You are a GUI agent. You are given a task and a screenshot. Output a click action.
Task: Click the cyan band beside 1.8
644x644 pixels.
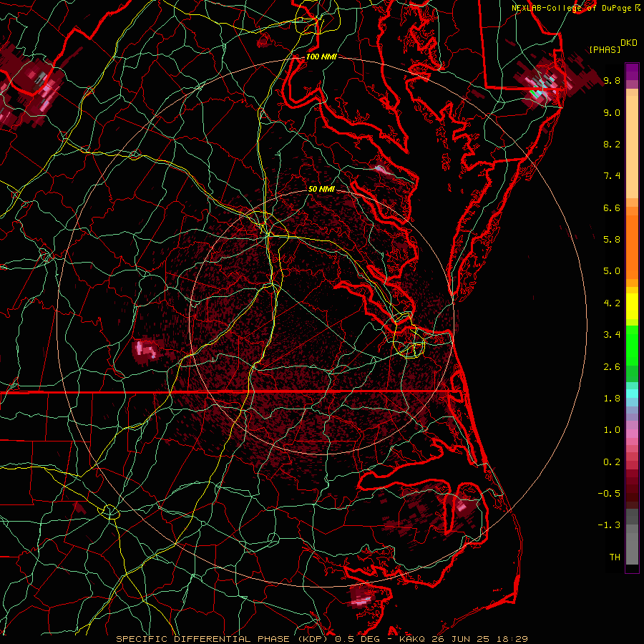point(632,394)
